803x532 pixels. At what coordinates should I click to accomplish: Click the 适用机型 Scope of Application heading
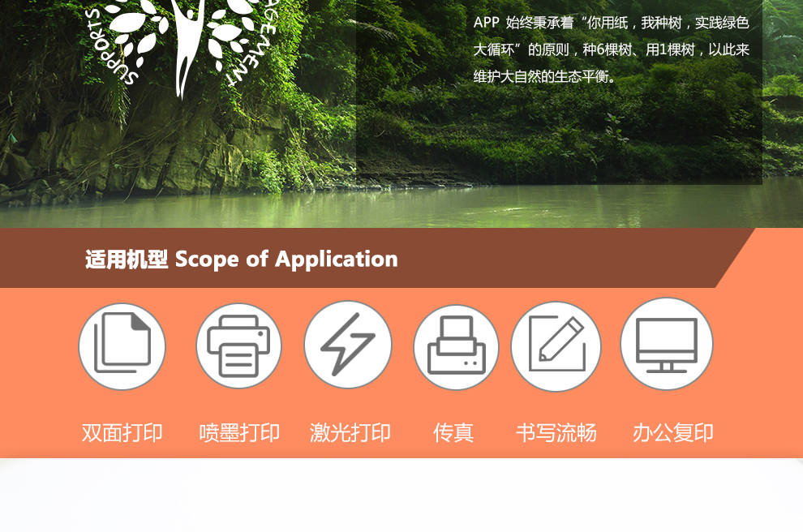pyautogui.click(x=241, y=259)
